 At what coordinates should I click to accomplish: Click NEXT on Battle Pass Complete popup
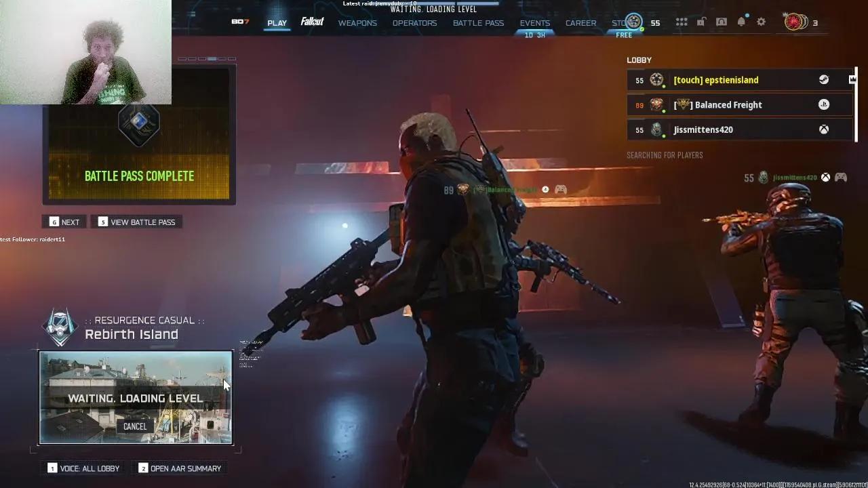pos(64,222)
